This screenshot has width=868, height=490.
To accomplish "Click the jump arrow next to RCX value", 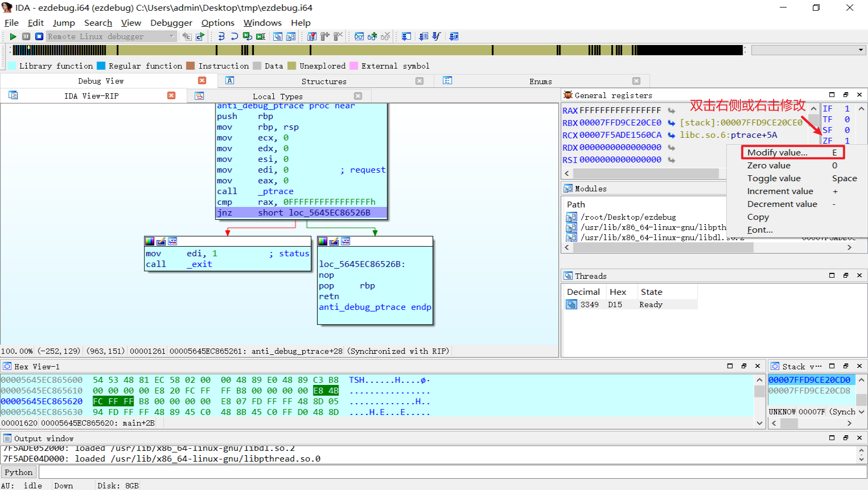I will [x=671, y=135].
